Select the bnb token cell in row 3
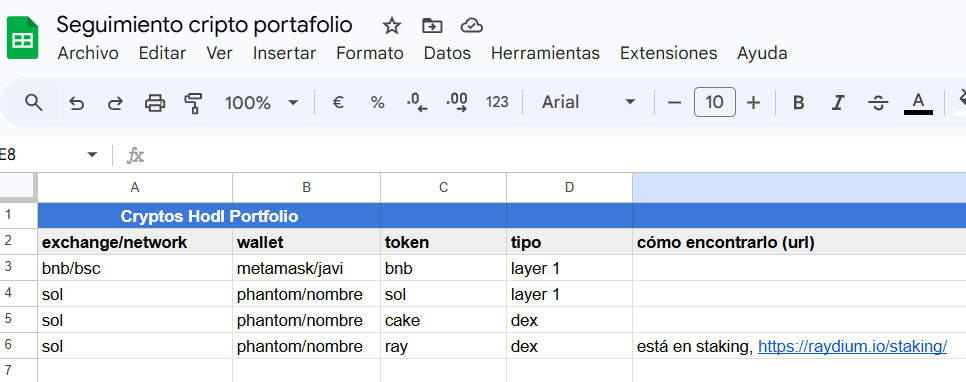This screenshot has height=382, width=966. pos(444,268)
